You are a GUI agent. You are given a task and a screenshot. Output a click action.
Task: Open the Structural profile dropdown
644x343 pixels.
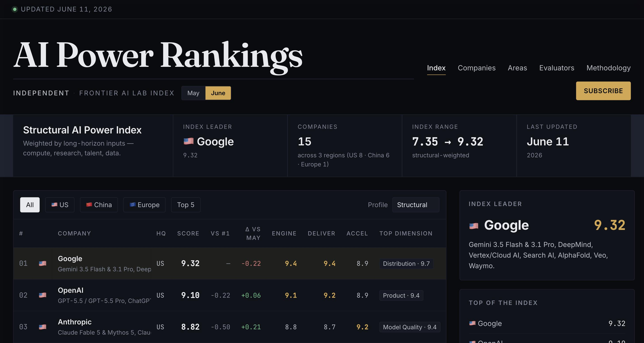416,205
